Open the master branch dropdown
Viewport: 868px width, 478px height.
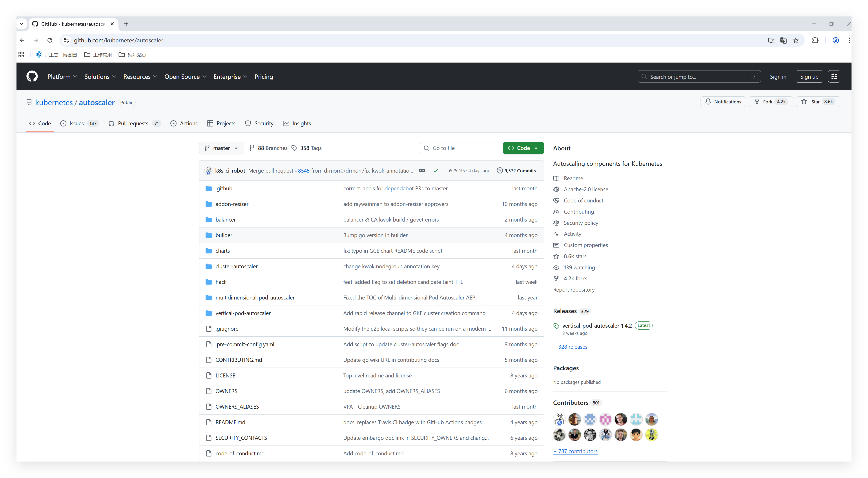[x=221, y=148]
